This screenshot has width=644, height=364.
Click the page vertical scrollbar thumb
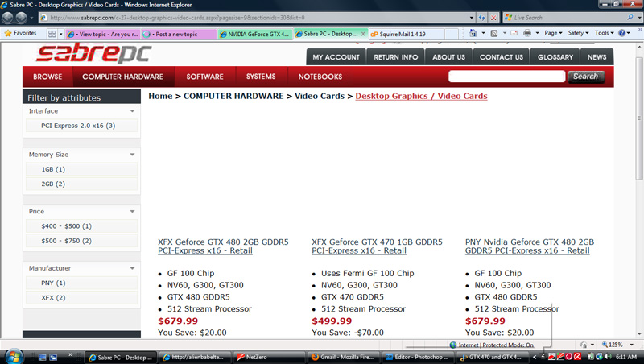pyautogui.click(x=639, y=118)
